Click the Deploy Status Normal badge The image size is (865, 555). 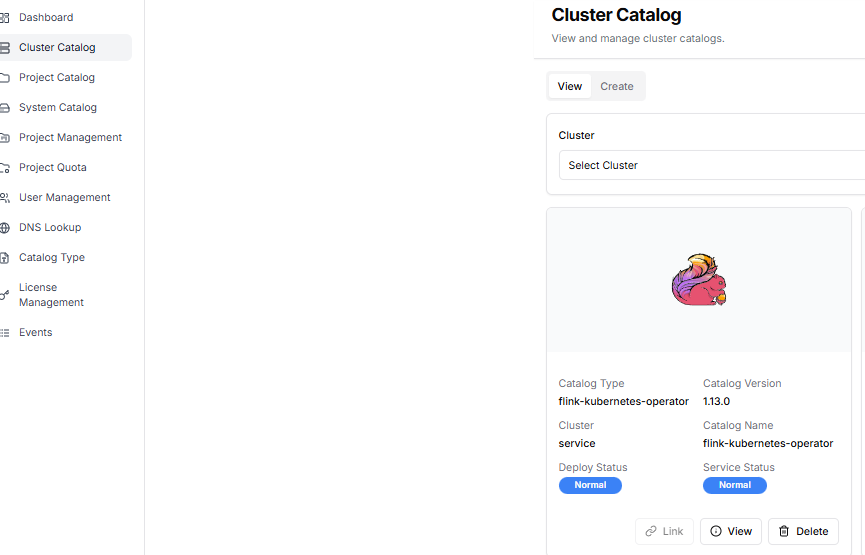click(x=590, y=485)
